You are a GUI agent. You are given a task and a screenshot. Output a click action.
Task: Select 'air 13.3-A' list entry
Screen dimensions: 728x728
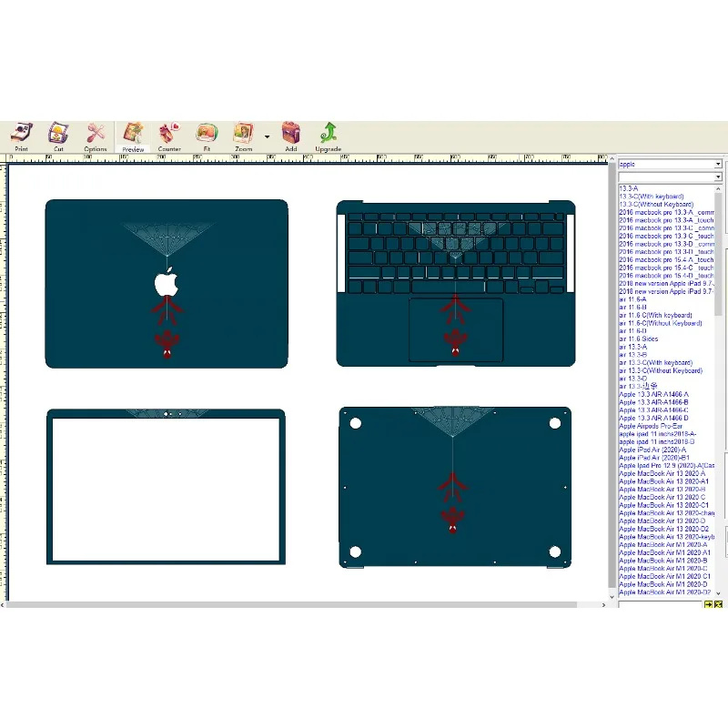coord(632,347)
